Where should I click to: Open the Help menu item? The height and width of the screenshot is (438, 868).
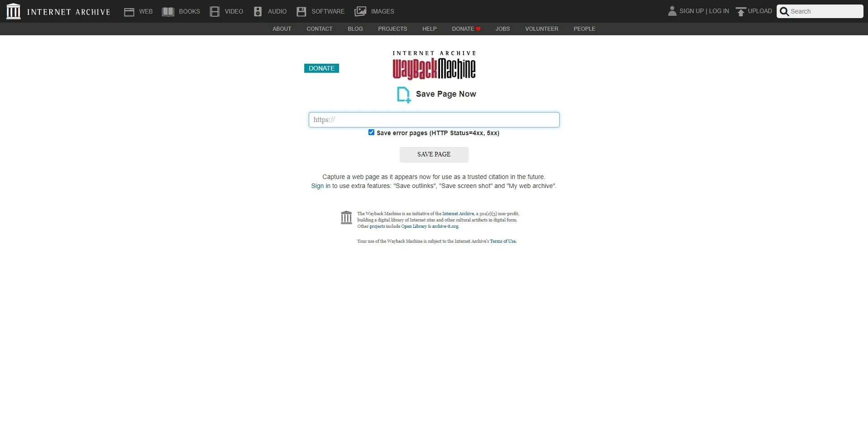(x=429, y=29)
